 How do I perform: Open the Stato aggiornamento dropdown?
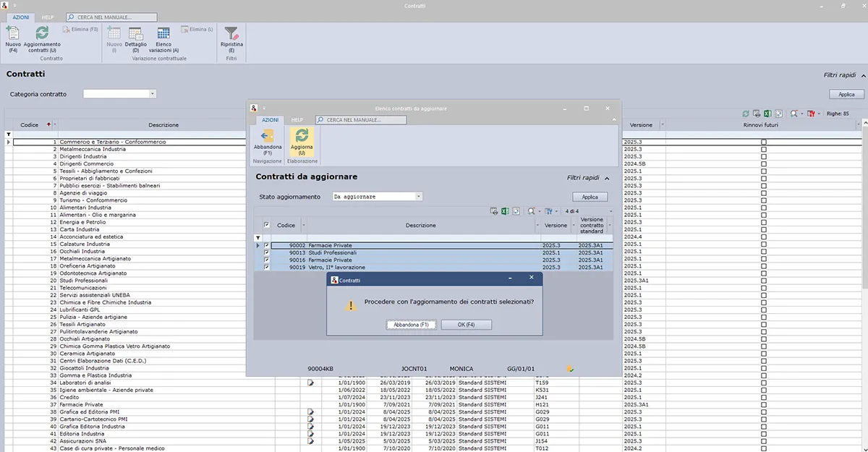418,197
